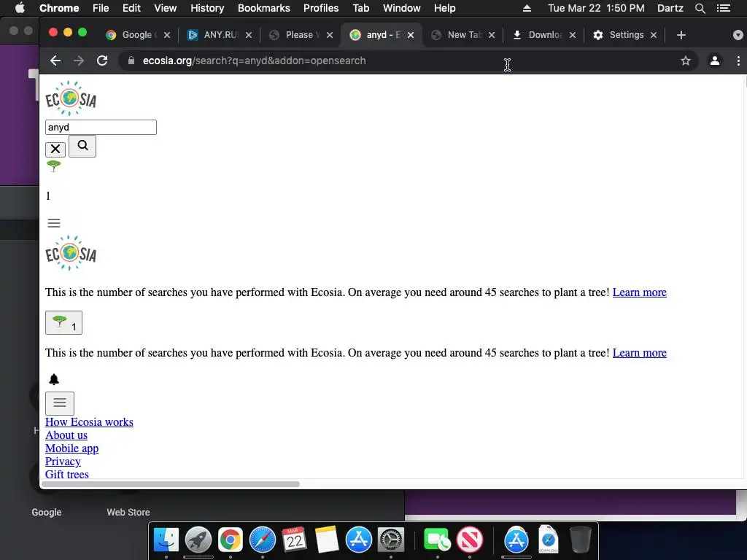This screenshot has height=560, width=747.
Task: Click the tree counter button showing 1
Action: [x=64, y=323]
